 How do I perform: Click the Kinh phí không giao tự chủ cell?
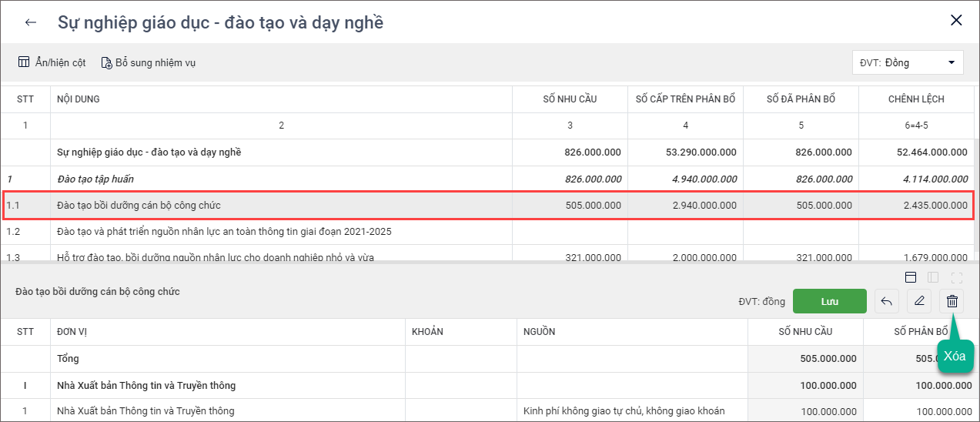[624, 411]
